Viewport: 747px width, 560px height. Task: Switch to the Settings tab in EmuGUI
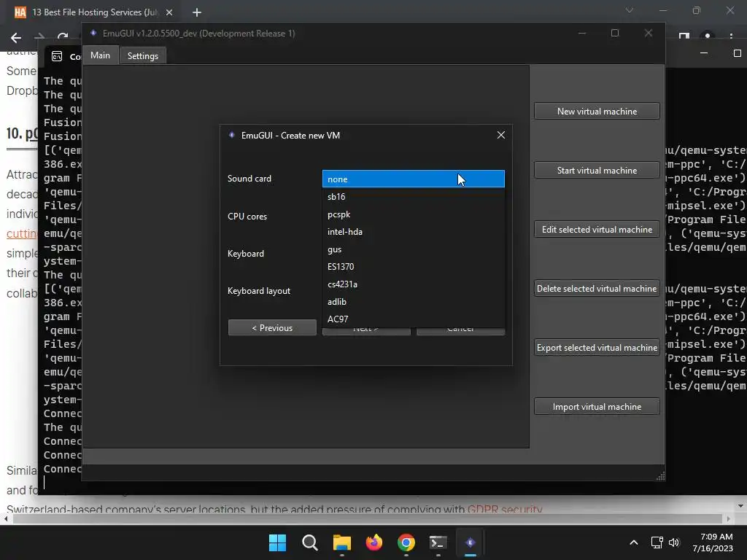[142, 55]
